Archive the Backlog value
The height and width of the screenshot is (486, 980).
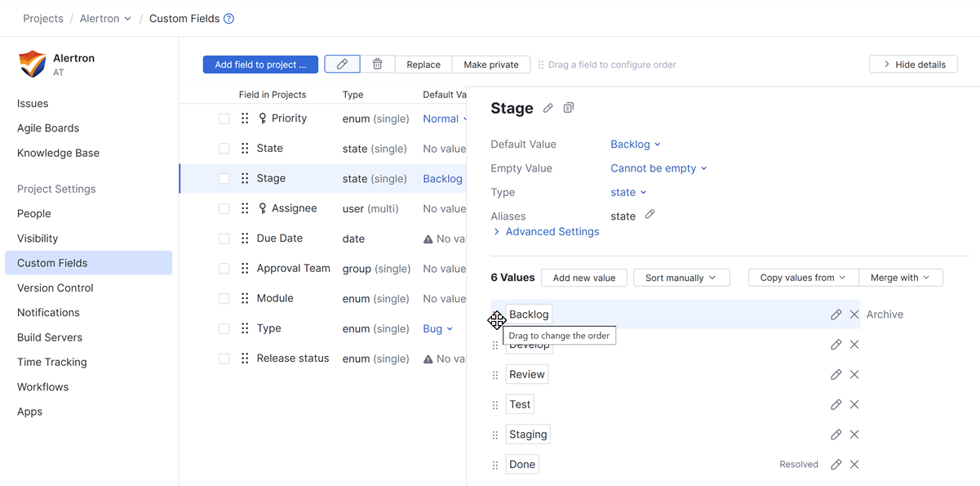click(885, 314)
